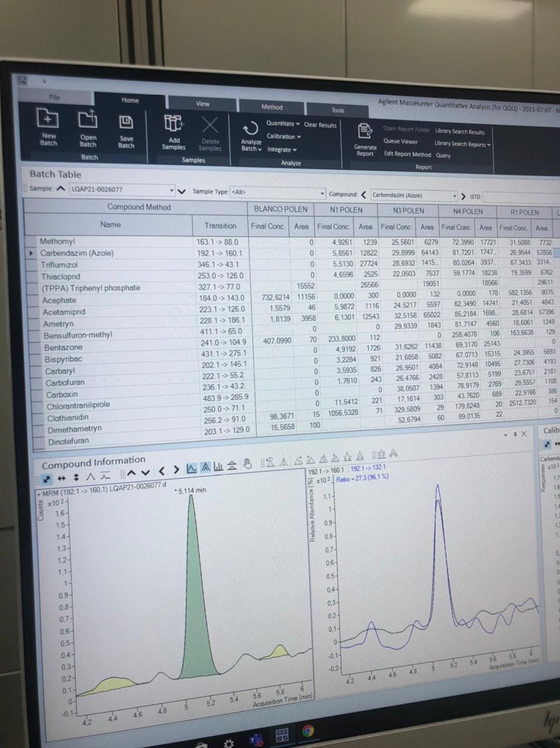
Task: Expand the Compound selection dropdown
Action: 454,196
